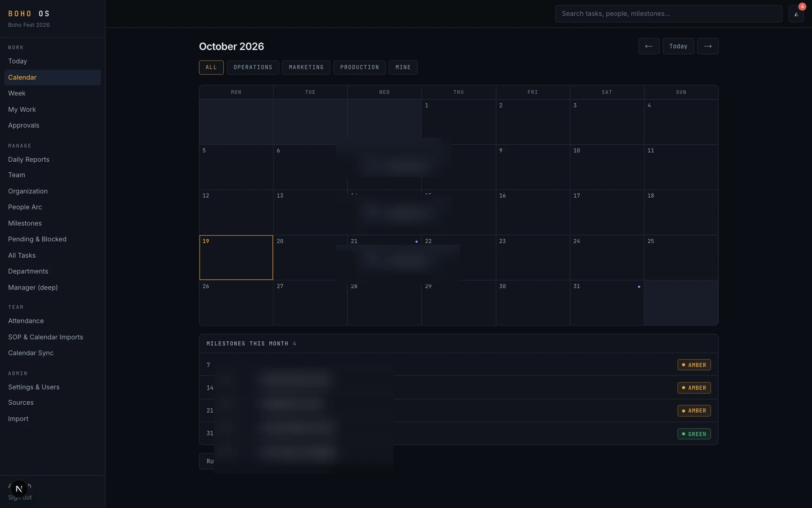The image size is (812, 508).
Task: Open People Arc page
Action: [52, 207]
